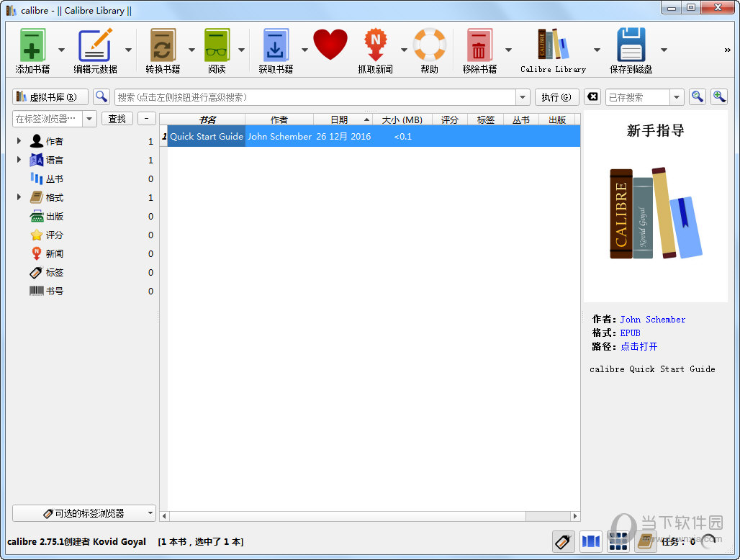This screenshot has height=560, width=740.
Task: Sort by the 标签 column header
Action: (x=486, y=119)
